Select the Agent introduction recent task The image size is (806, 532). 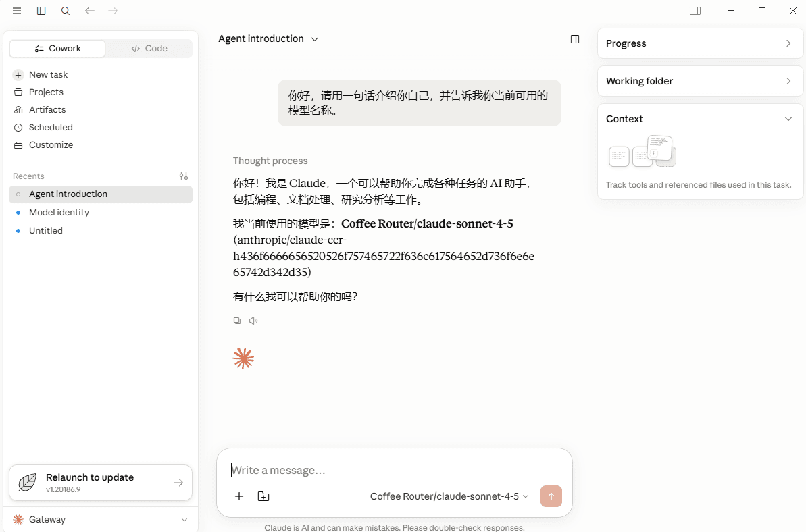point(101,194)
